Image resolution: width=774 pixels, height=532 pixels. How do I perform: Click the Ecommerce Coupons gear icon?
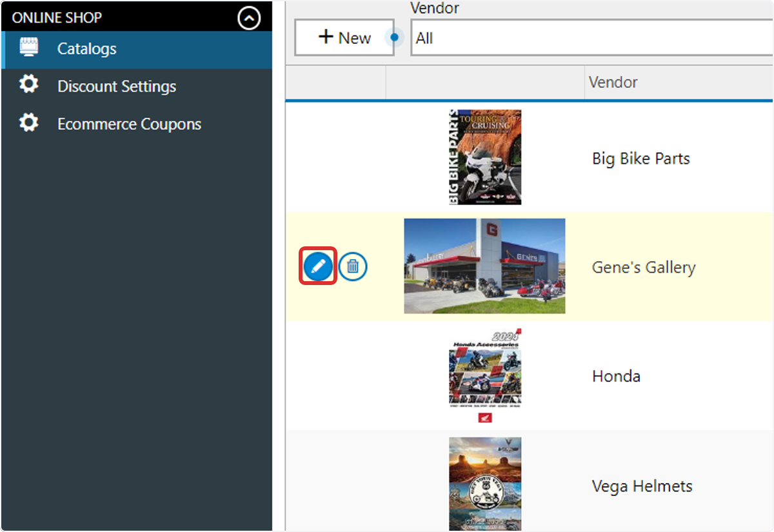(x=28, y=123)
